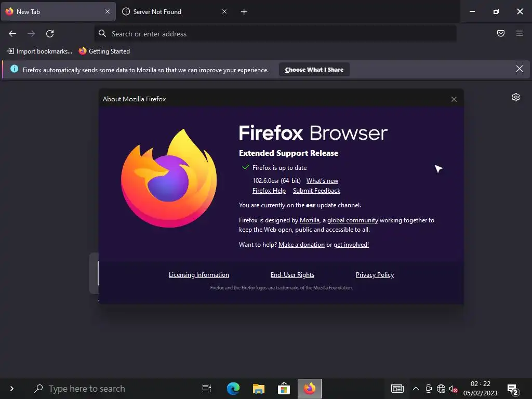Open Privacy Policy link
Image resolution: width=532 pixels, height=399 pixels.
[375, 275]
